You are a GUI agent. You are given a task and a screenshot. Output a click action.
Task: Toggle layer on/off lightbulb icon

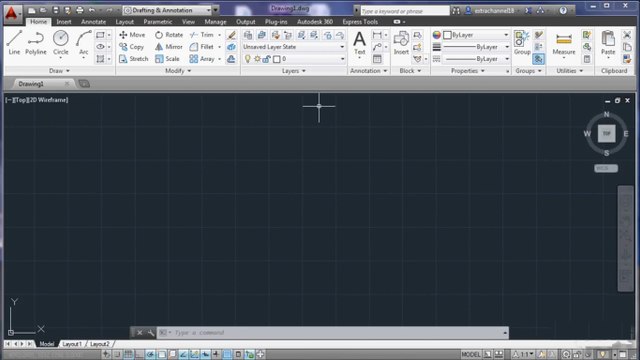coord(247,59)
